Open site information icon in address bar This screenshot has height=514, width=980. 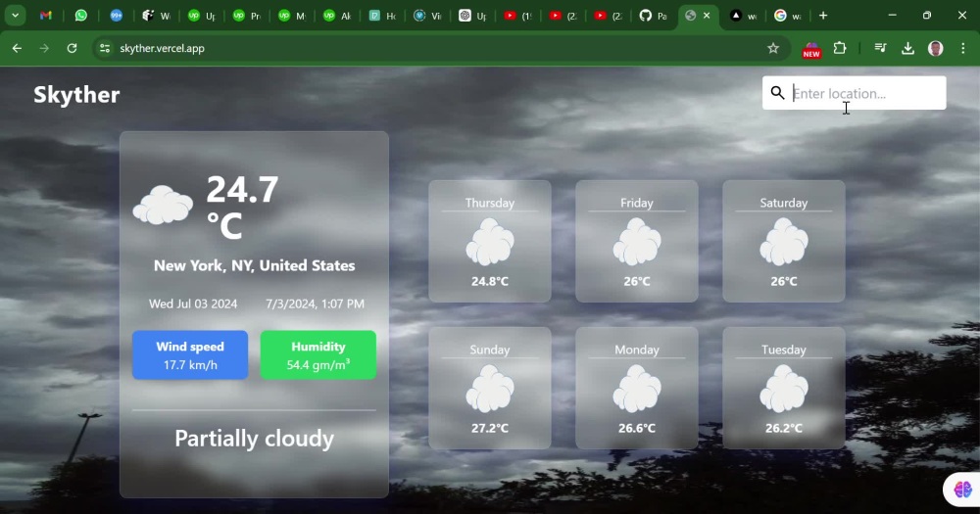coord(105,48)
